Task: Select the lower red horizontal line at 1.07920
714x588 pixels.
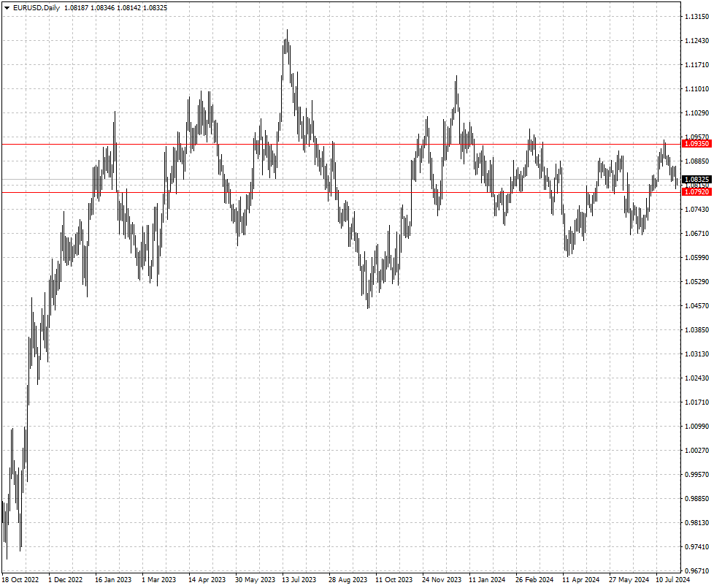Action: 342,192
